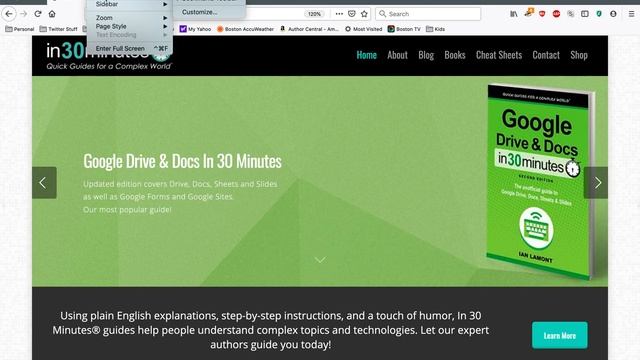Open page actions three-dot menu
The height and width of the screenshot is (360, 640).
pos(339,14)
